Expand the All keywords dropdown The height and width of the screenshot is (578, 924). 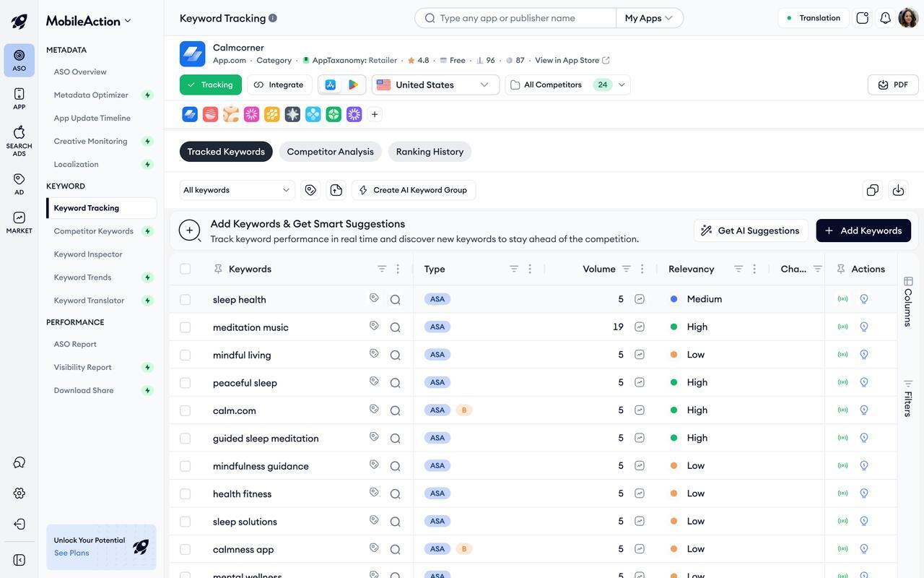click(x=237, y=190)
